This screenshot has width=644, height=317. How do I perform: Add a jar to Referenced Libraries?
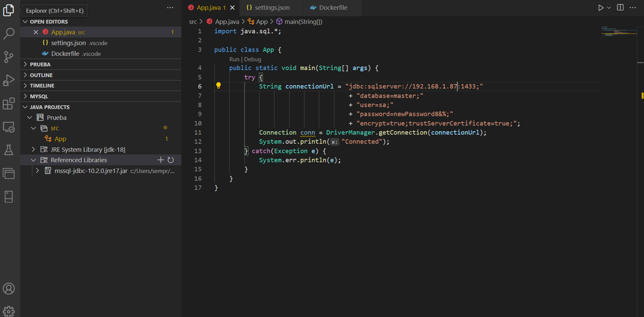(161, 160)
